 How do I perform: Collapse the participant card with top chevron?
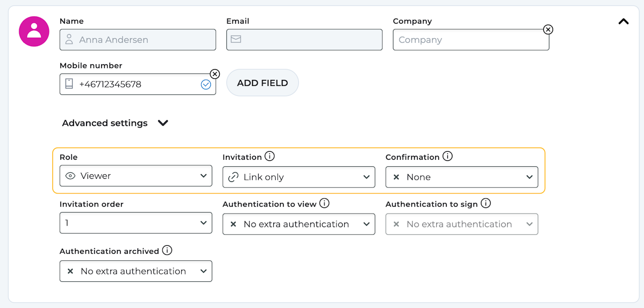(623, 22)
